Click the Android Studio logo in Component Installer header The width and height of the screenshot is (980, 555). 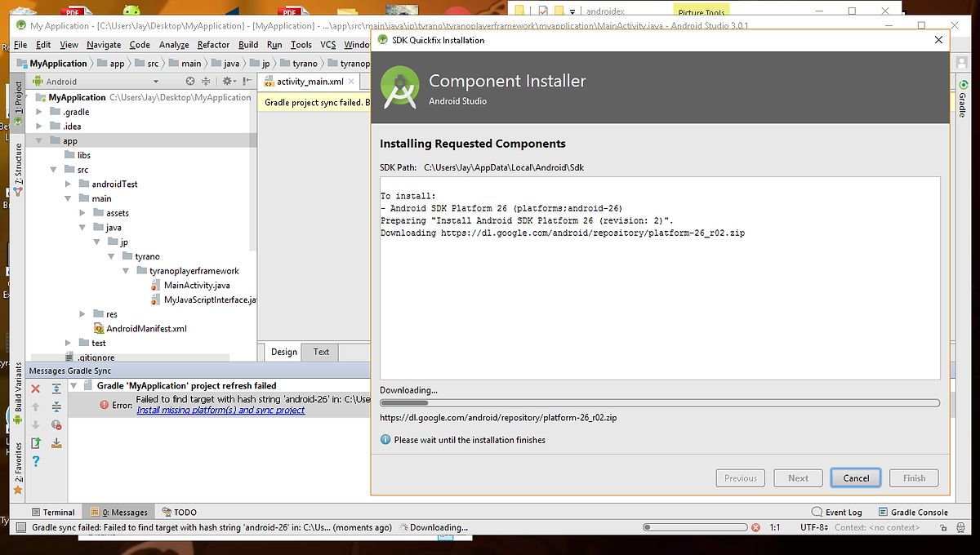pos(400,87)
